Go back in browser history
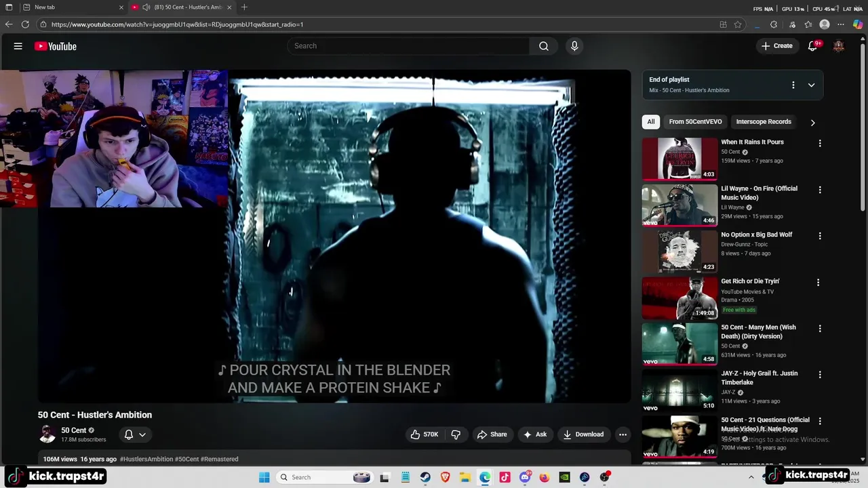 (x=9, y=24)
